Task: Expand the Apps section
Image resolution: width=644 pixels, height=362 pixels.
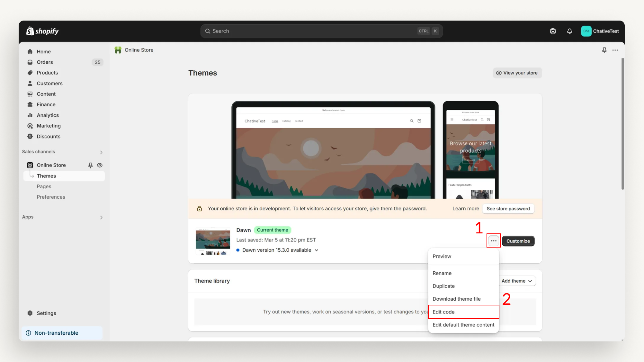Action: coord(101,217)
